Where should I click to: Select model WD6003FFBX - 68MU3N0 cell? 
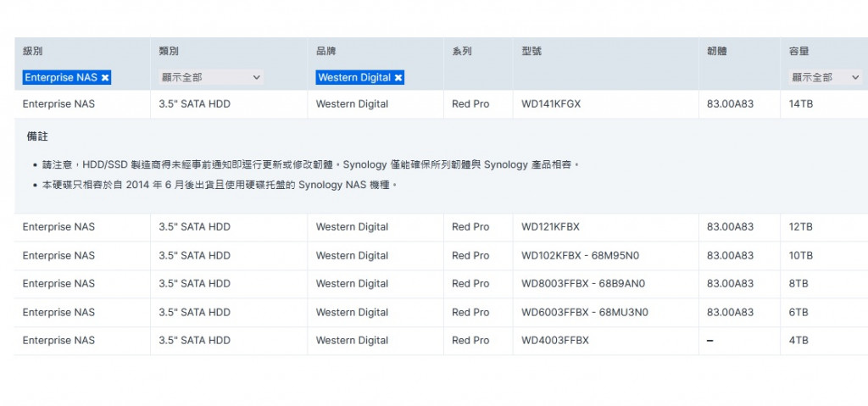pos(585,313)
